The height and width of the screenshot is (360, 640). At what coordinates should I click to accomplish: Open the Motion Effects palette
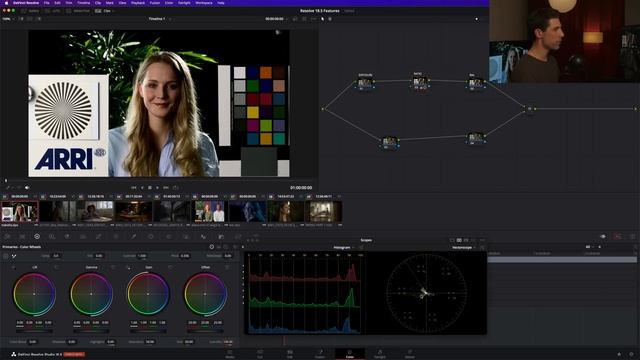(x=83, y=236)
